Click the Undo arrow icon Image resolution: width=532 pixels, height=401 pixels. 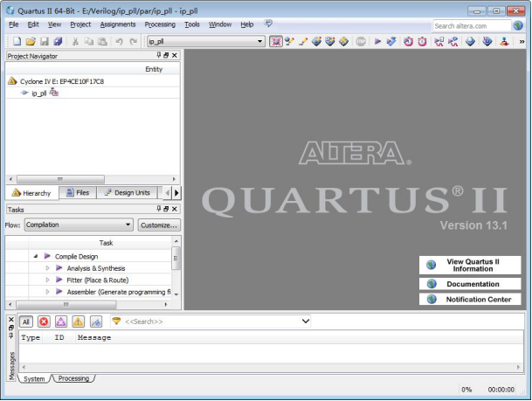[x=119, y=41]
